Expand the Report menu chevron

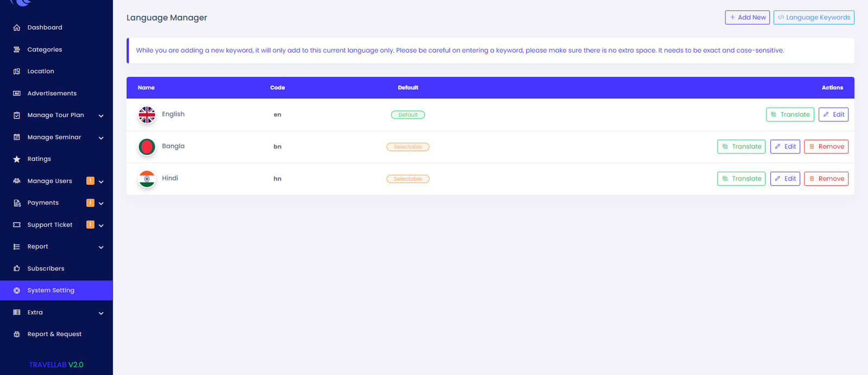pos(101,247)
